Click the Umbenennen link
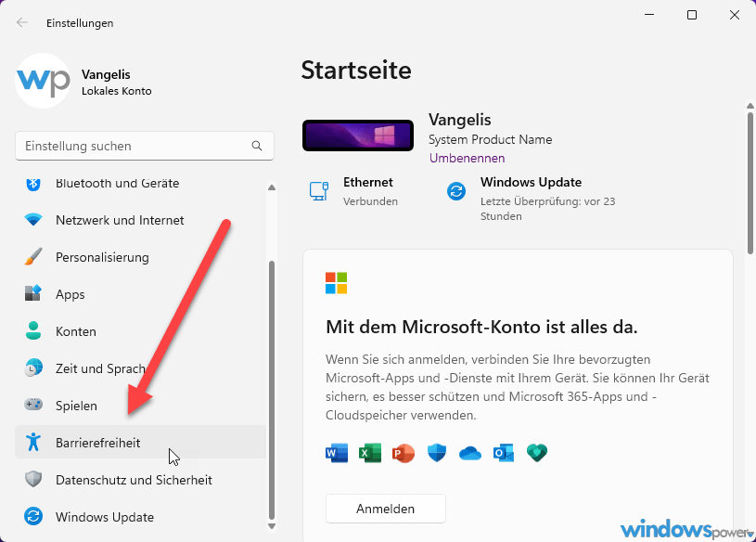 [x=467, y=158]
